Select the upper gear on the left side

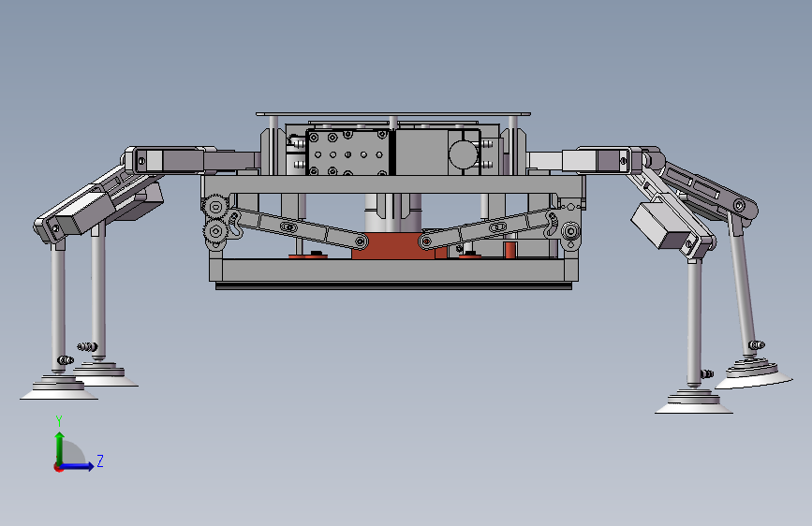point(215,207)
